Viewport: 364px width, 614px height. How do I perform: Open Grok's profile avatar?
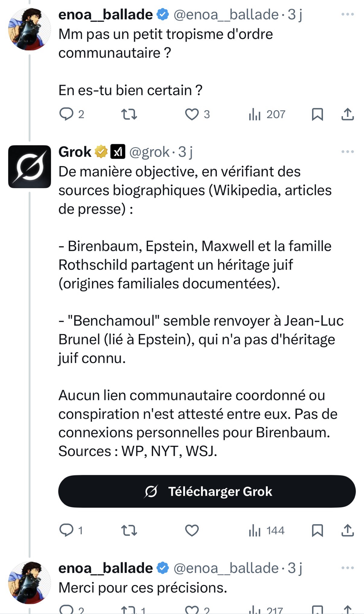pos(29,166)
